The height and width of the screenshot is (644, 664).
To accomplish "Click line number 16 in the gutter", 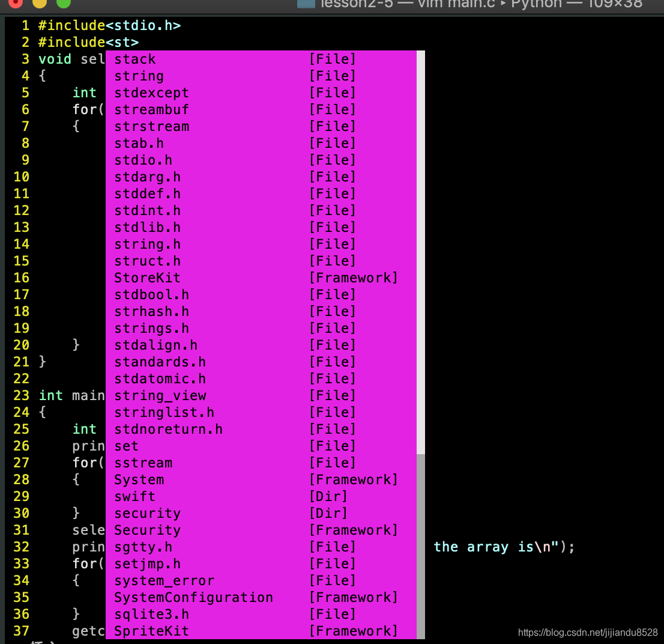I will coord(21,278).
